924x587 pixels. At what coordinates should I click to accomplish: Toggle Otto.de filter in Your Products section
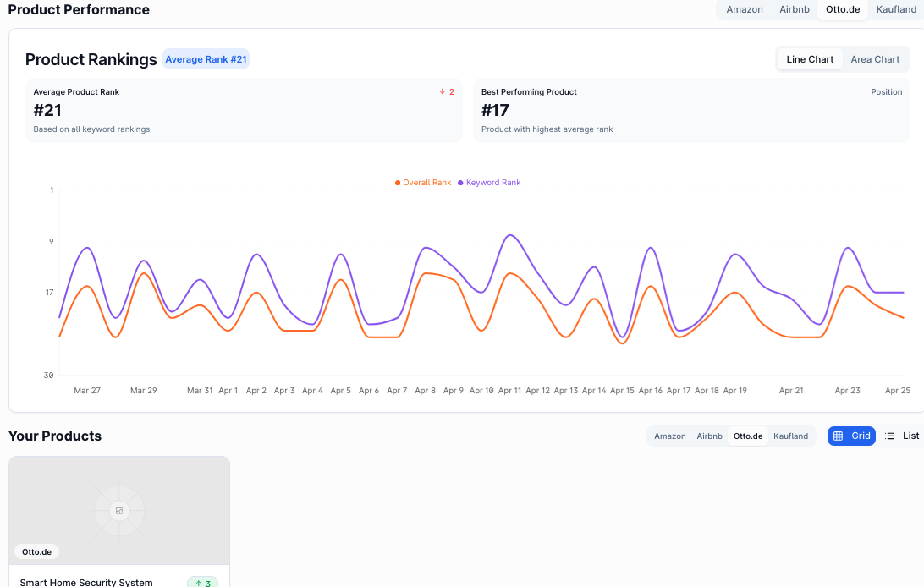click(748, 436)
